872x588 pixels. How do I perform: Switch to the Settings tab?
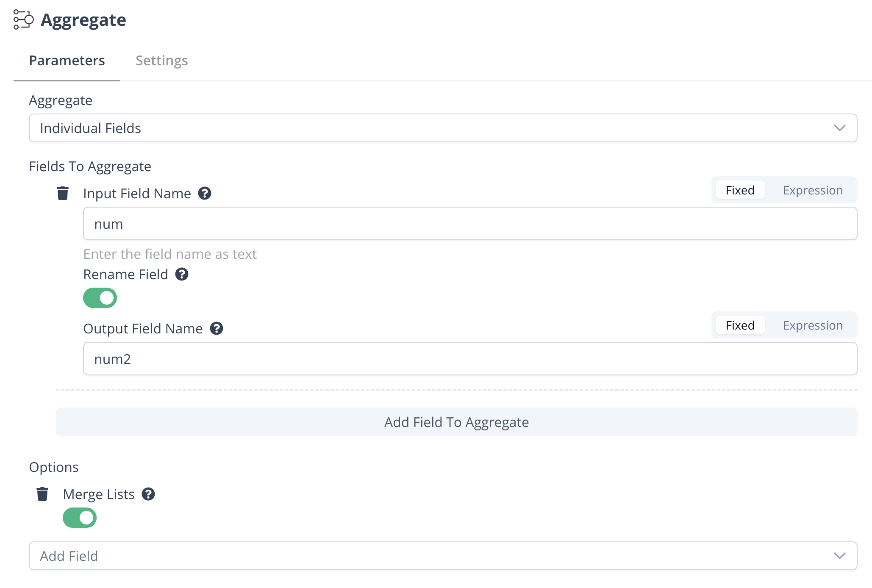click(161, 61)
